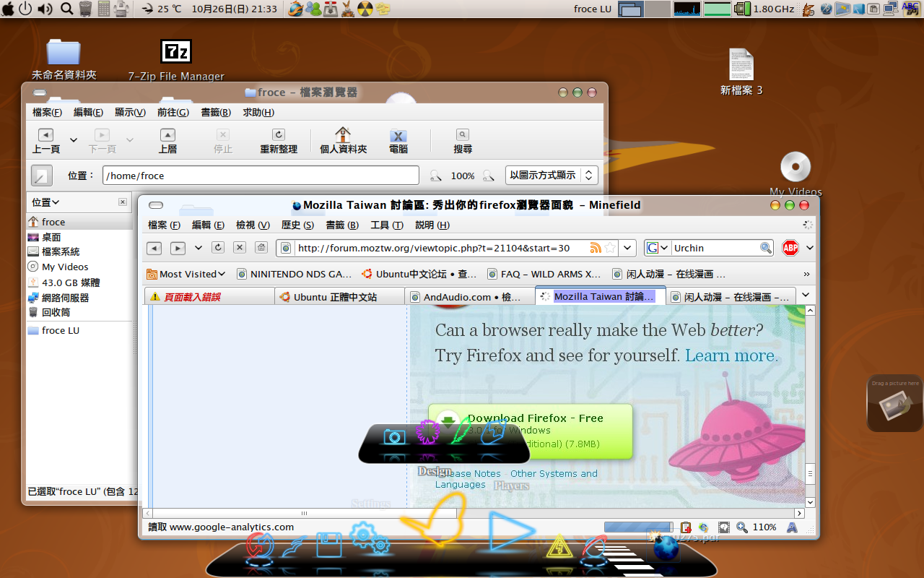This screenshot has width=924, height=578.
Task: Launch the green feather icon in the Design dock
Action: point(460,432)
